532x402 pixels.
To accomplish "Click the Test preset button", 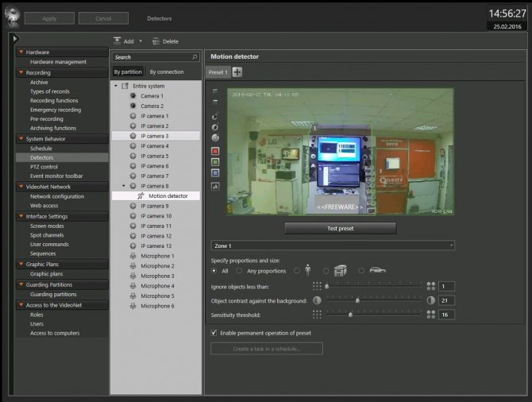I will tap(341, 229).
